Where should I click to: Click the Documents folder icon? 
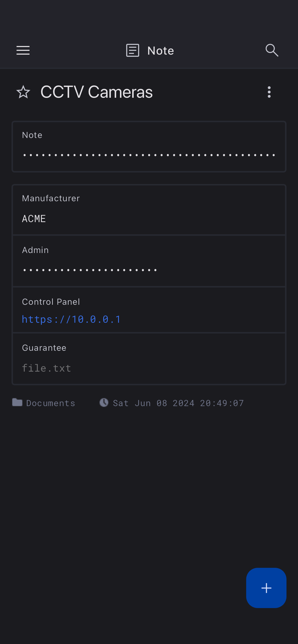[x=17, y=402]
